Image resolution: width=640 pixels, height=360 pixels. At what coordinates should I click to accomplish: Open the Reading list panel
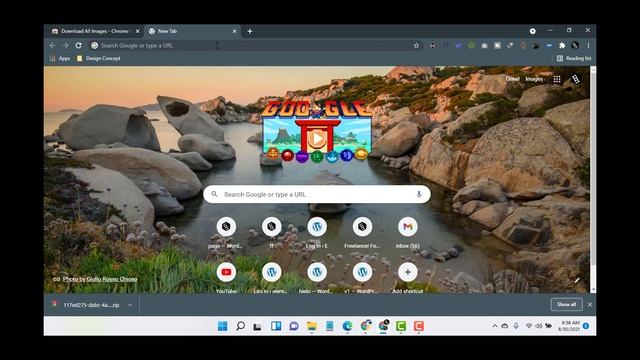point(574,58)
